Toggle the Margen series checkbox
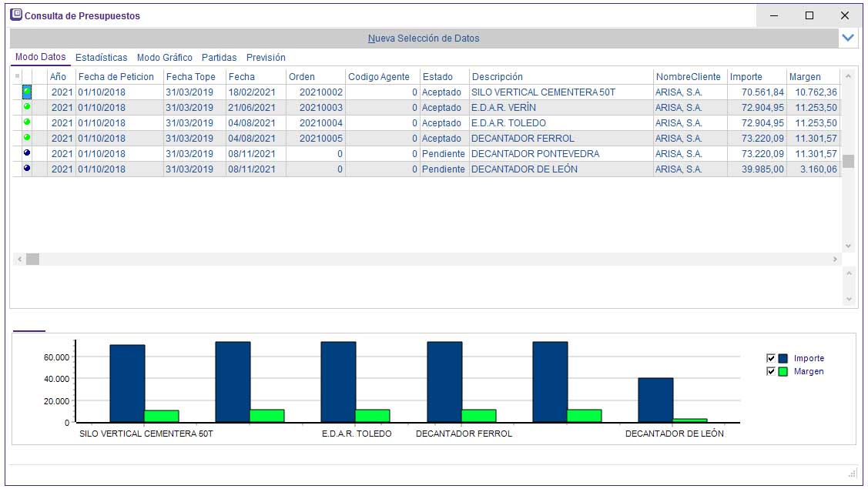The width and height of the screenshot is (868, 489). [x=770, y=371]
